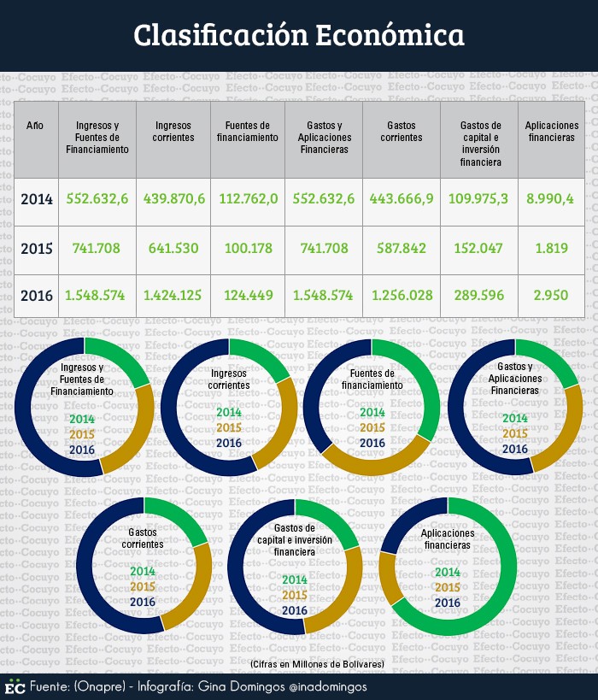Click the value 641.530
598x700 pixels.
point(173,248)
